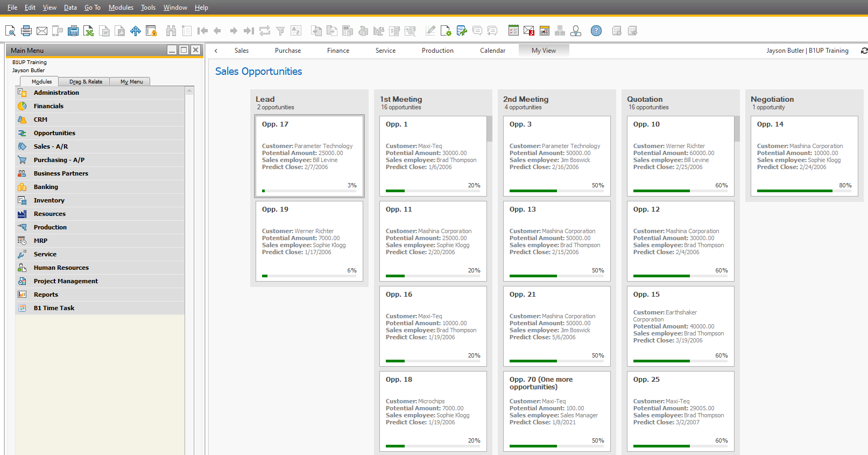Expand the Business Partners module
The width and height of the screenshot is (868, 455).
click(x=100, y=173)
